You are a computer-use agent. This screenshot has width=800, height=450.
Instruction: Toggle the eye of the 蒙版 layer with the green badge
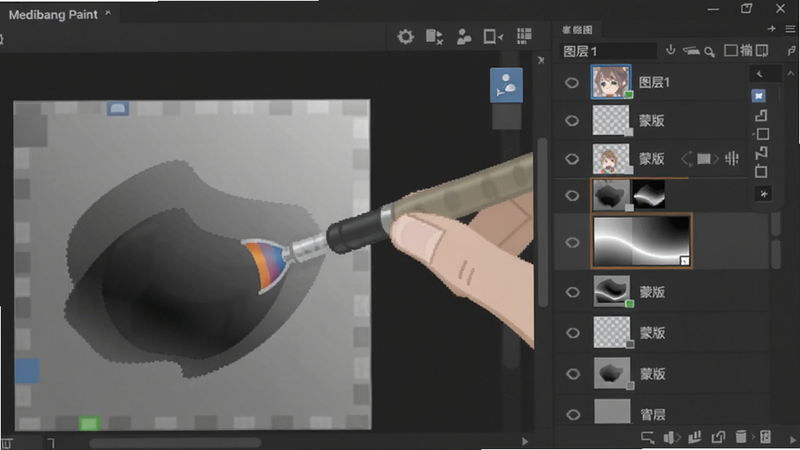pos(572,292)
